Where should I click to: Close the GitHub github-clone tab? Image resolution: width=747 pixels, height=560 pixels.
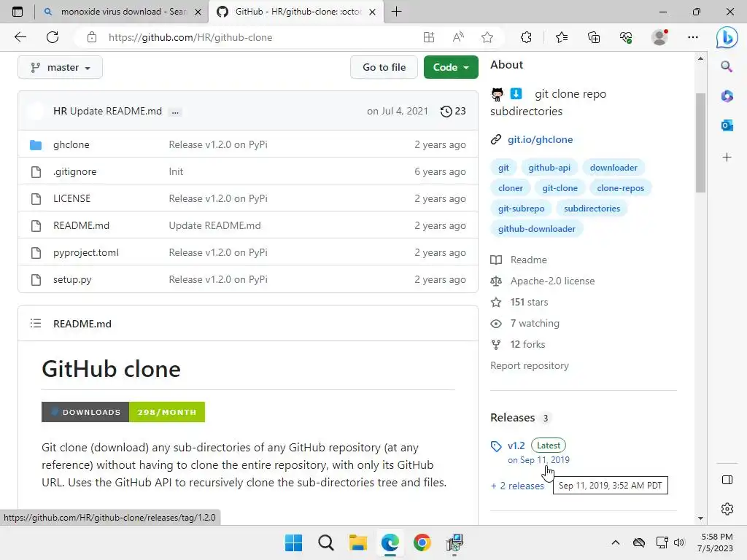[373, 12]
